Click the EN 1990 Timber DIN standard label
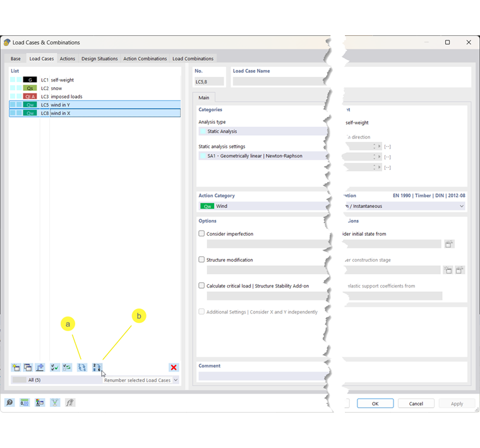Viewport: 480px width, 448px height. (x=429, y=195)
